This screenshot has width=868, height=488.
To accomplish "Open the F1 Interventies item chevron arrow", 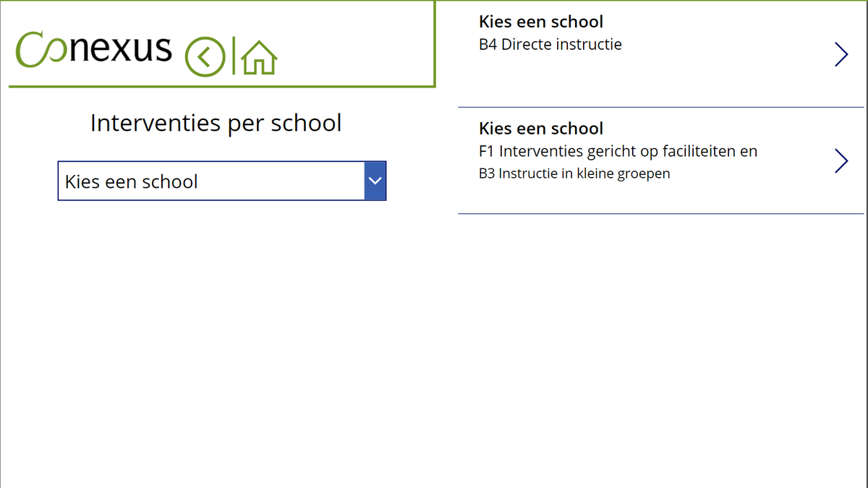I will 841,161.
